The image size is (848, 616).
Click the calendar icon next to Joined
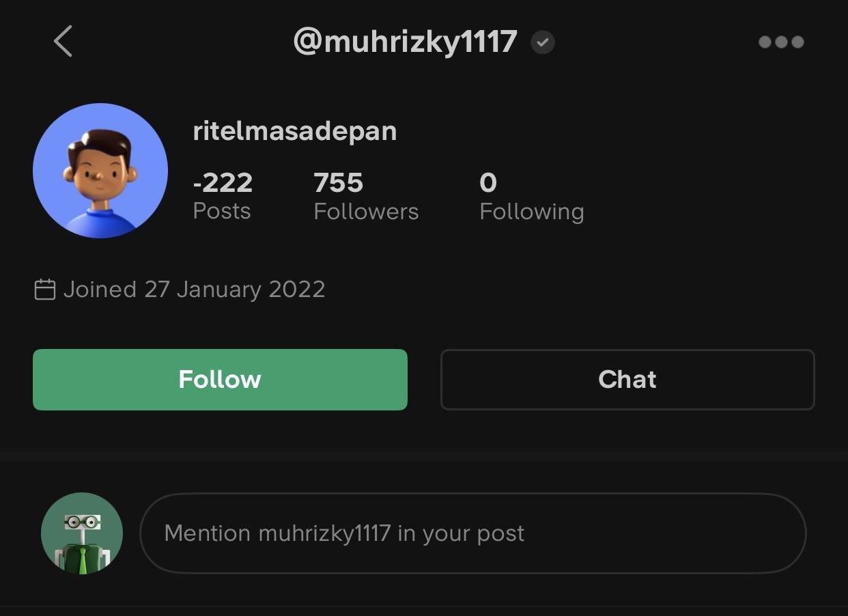click(45, 290)
